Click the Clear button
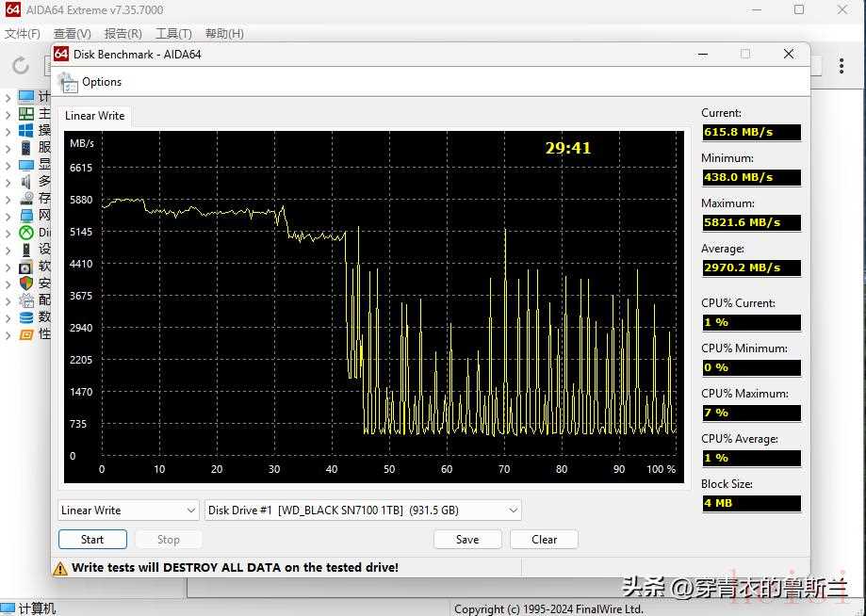Image resolution: width=866 pixels, height=616 pixels. tap(544, 540)
